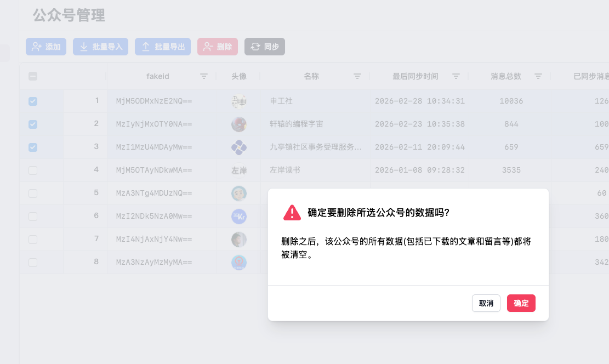
Task: Click the 轩辕的编程宇宙 avatar image
Action: pyautogui.click(x=239, y=124)
